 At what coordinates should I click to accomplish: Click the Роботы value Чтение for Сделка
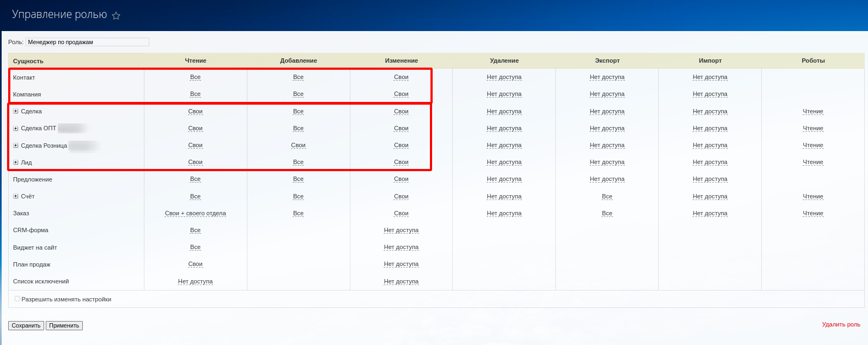pyautogui.click(x=813, y=112)
